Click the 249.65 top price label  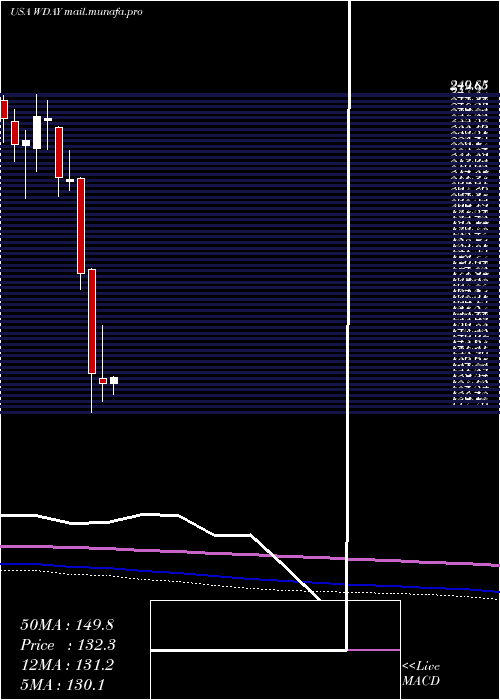(469, 85)
